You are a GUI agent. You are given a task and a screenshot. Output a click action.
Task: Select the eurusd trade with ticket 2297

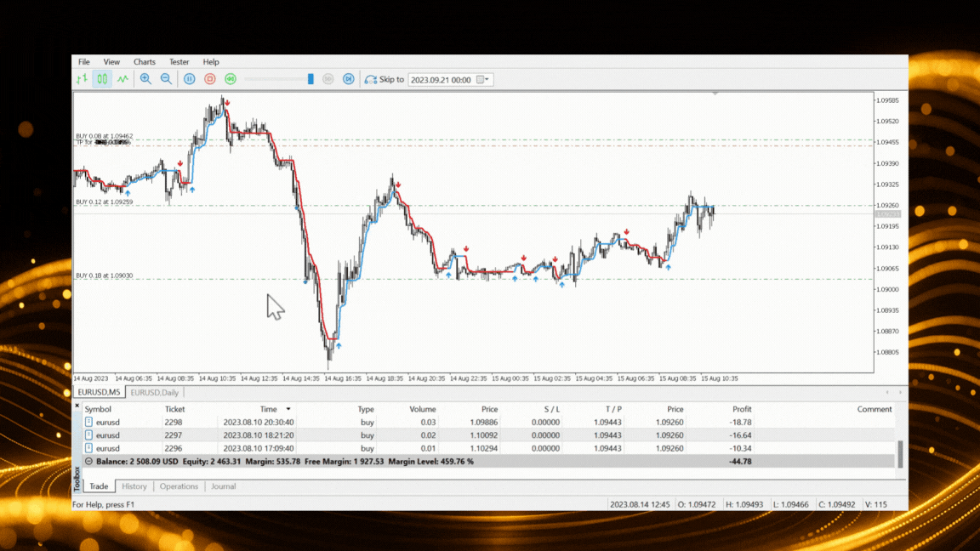(x=489, y=435)
